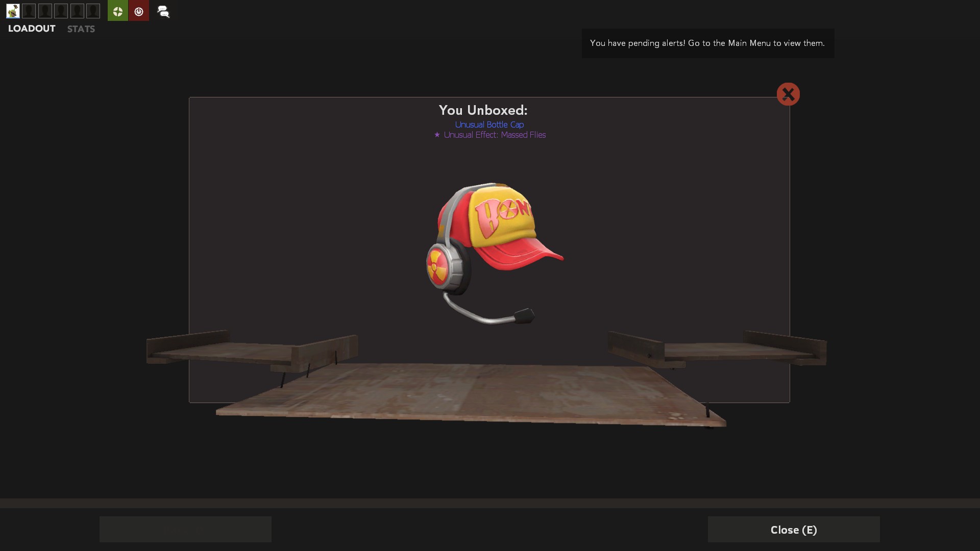
Task: Click the Massed Flies unusual effect text
Action: [494, 135]
